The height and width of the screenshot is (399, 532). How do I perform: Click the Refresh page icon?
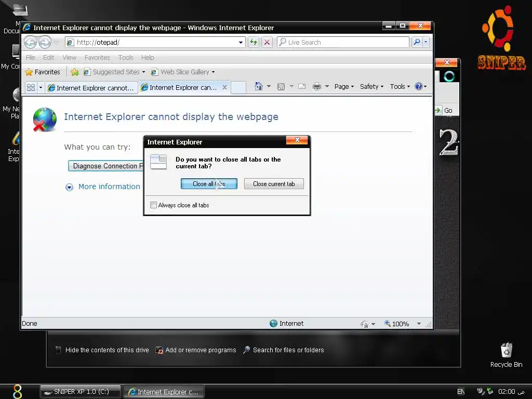point(254,42)
